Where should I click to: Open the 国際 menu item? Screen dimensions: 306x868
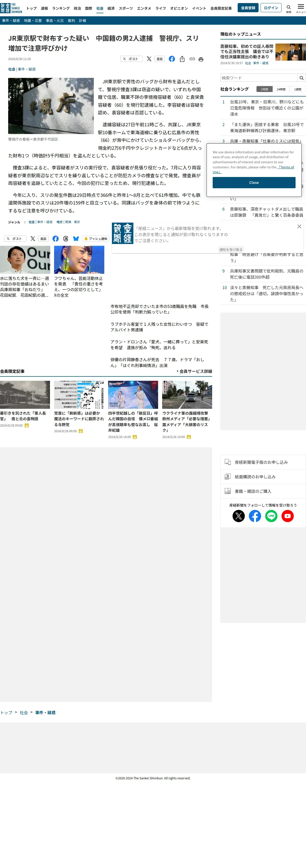(88, 8)
